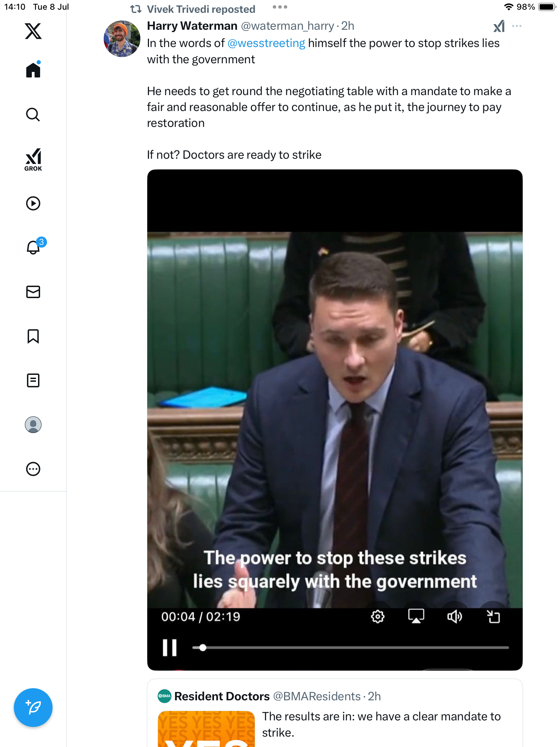560x747 pixels.
Task: Open the Lists icon in sidebar
Action: point(33,380)
